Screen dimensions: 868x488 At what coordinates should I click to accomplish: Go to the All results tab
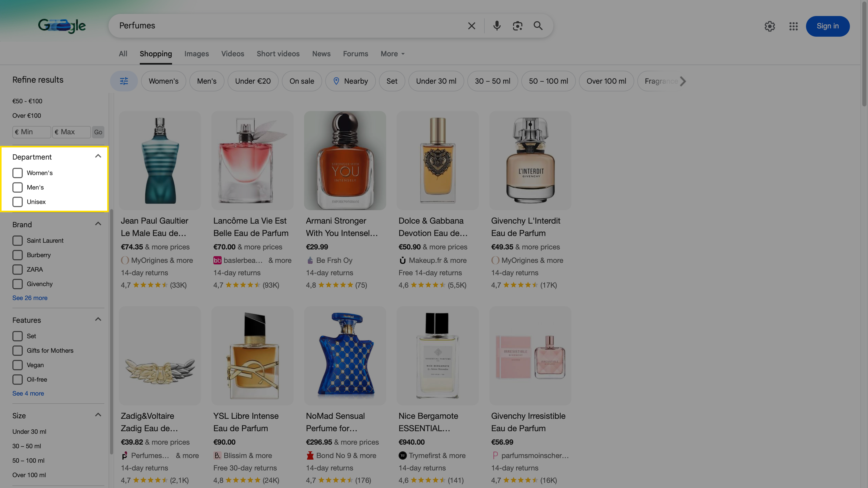click(x=123, y=54)
